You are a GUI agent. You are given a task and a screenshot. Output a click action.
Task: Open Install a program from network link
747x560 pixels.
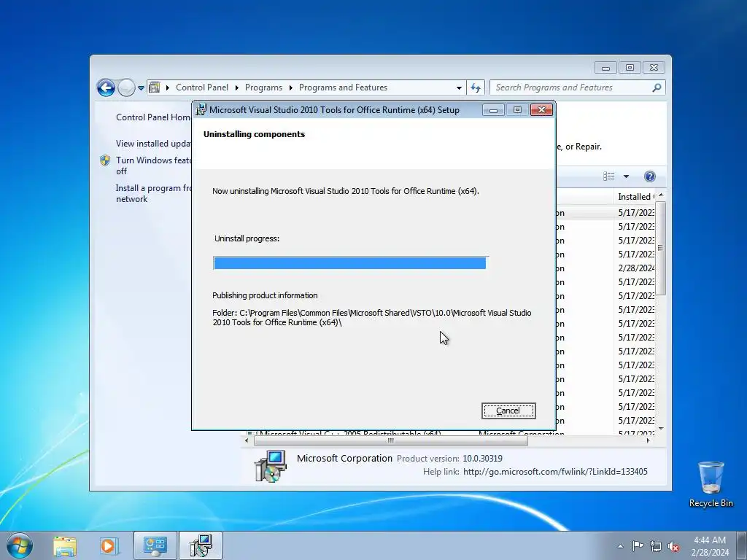(153, 193)
